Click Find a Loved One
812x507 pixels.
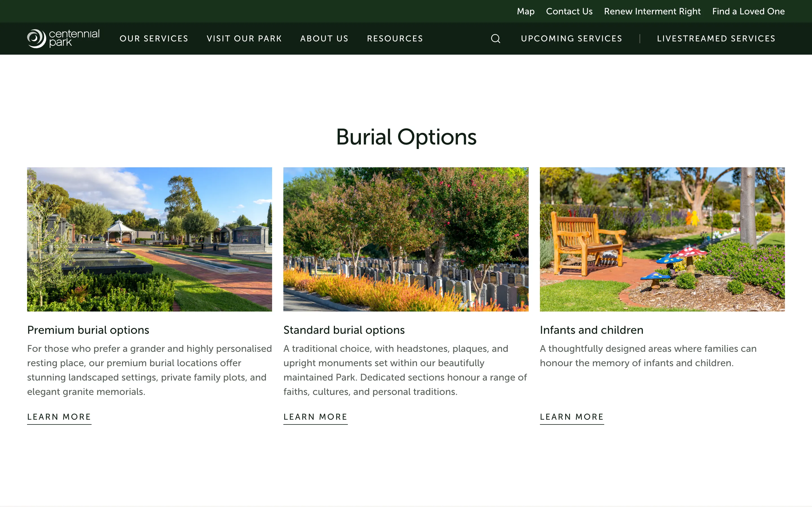(748, 11)
